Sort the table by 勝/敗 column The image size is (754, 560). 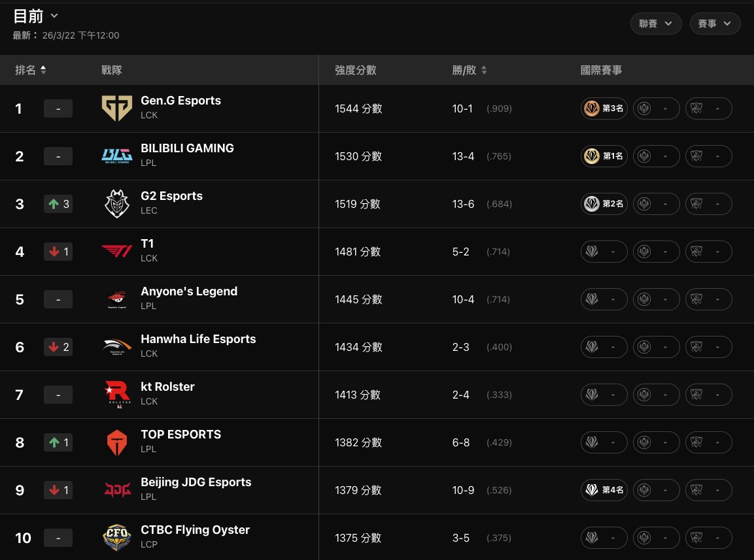click(x=470, y=70)
